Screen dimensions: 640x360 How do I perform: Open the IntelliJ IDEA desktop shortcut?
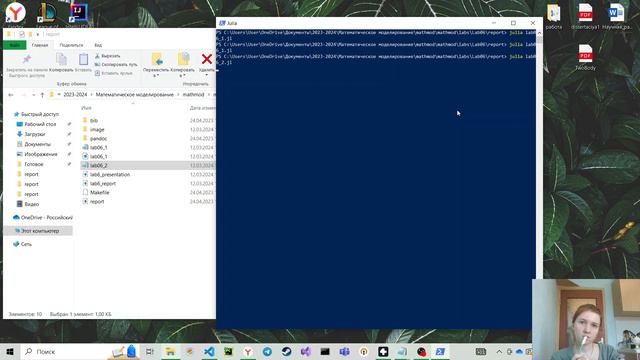point(78,16)
